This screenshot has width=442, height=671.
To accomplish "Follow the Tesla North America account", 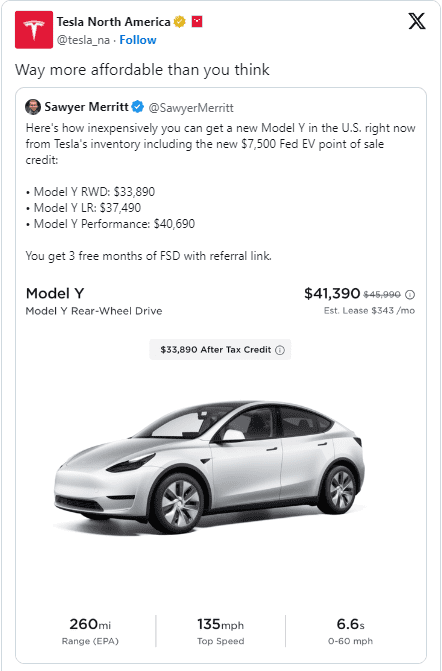I will coord(138,40).
